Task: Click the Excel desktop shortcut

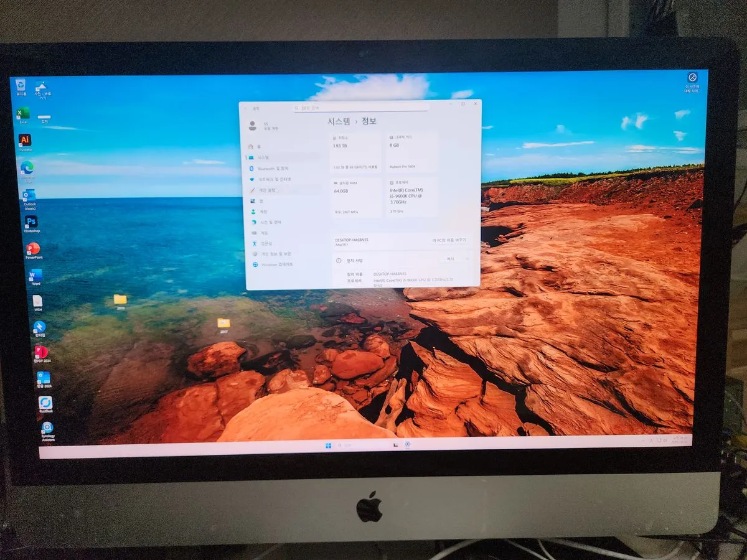Action: [x=22, y=113]
